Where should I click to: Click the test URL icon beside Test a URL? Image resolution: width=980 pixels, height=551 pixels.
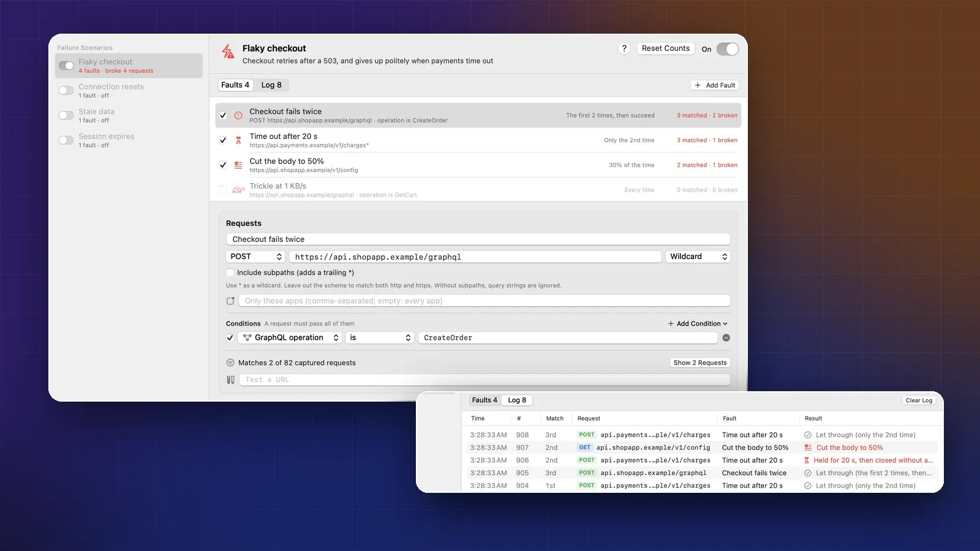230,380
